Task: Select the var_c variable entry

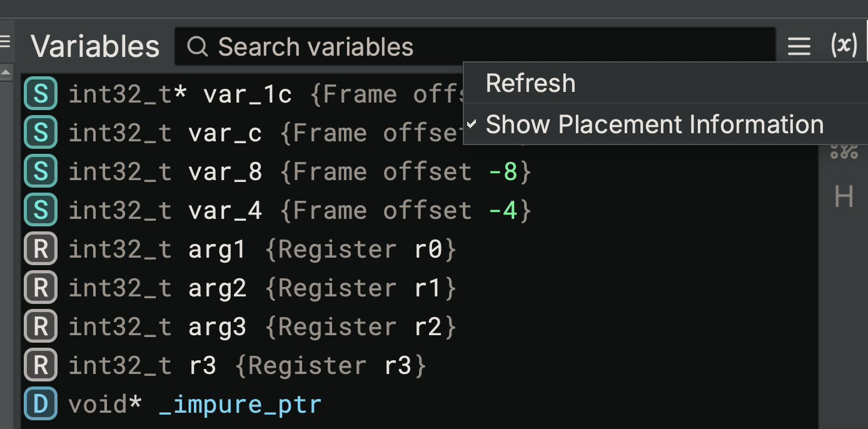Action: pos(225,132)
